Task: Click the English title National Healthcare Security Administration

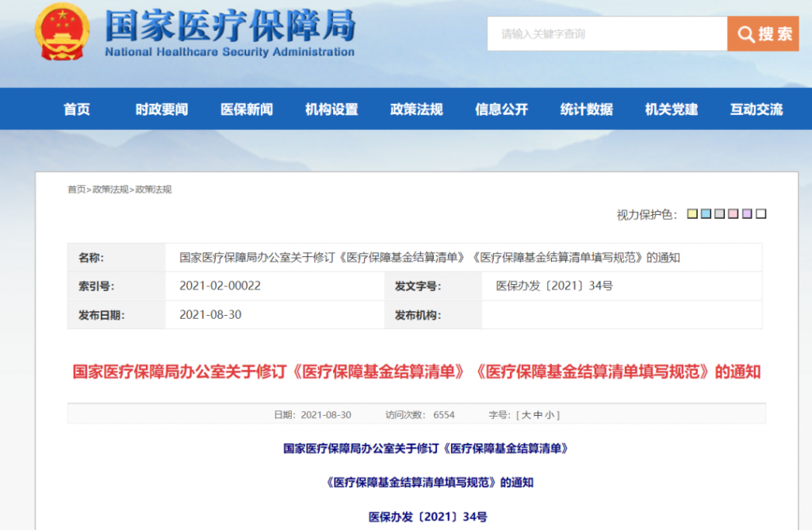Action: pyautogui.click(x=229, y=52)
